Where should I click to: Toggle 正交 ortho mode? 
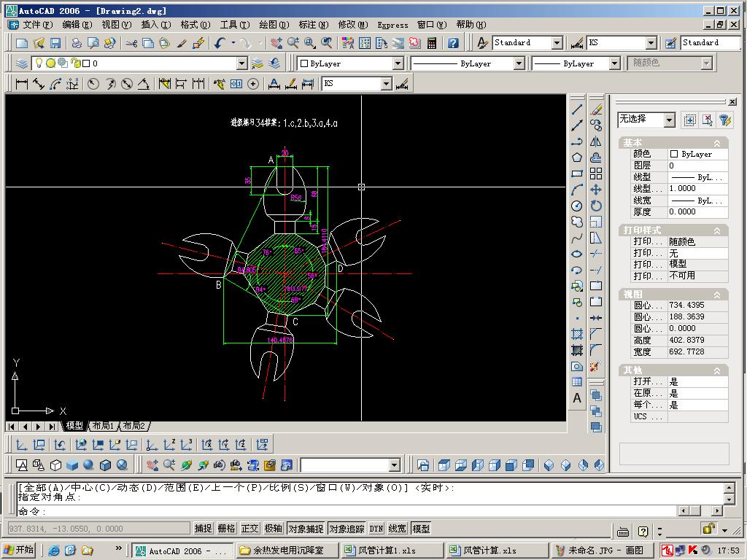(x=249, y=529)
